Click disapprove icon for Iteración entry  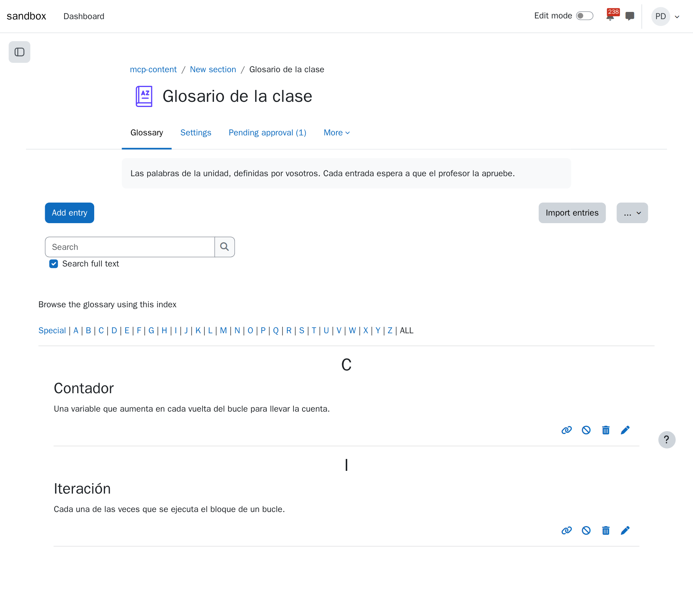pos(586,530)
